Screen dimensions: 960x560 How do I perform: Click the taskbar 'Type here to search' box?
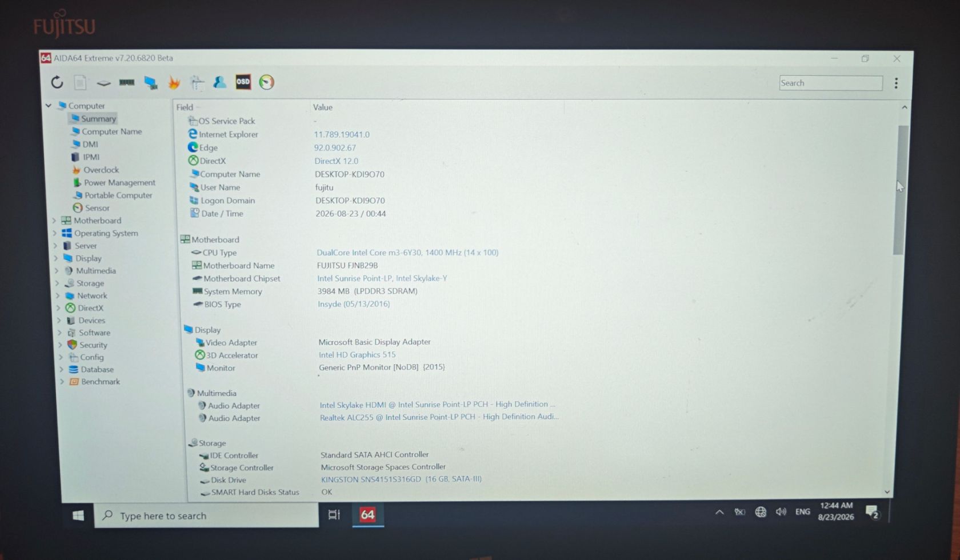click(206, 515)
